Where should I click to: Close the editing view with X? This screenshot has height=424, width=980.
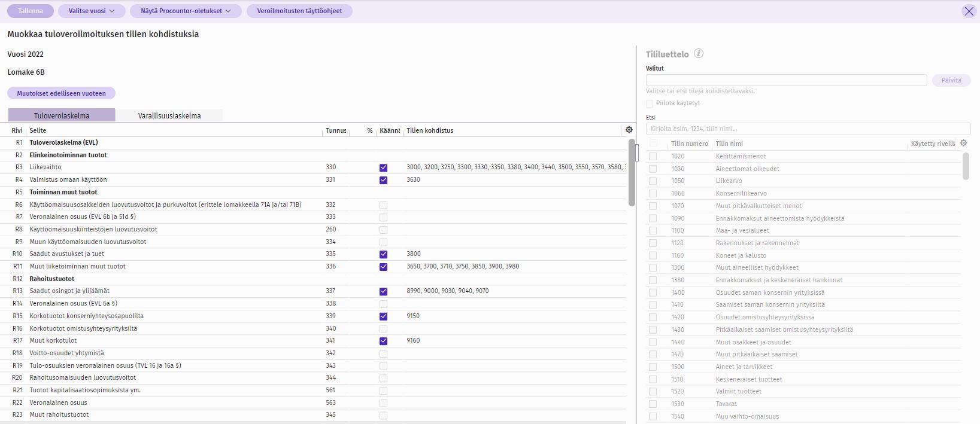[969, 11]
